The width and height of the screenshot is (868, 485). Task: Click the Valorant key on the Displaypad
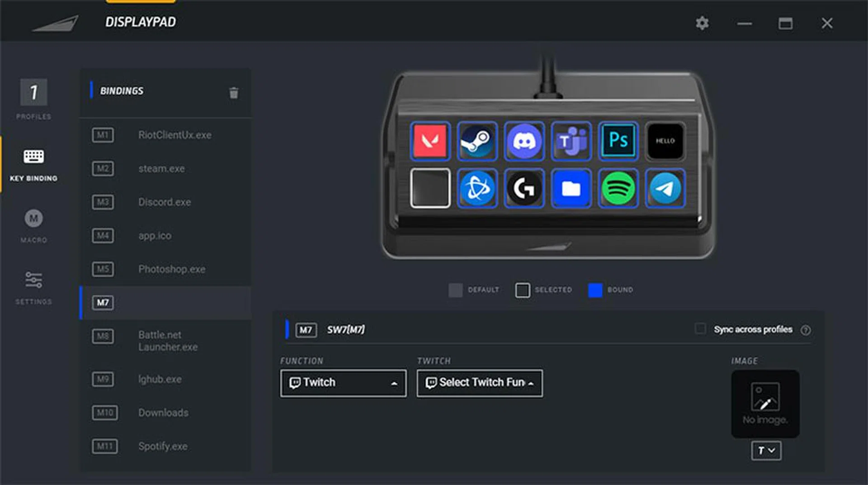(430, 141)
